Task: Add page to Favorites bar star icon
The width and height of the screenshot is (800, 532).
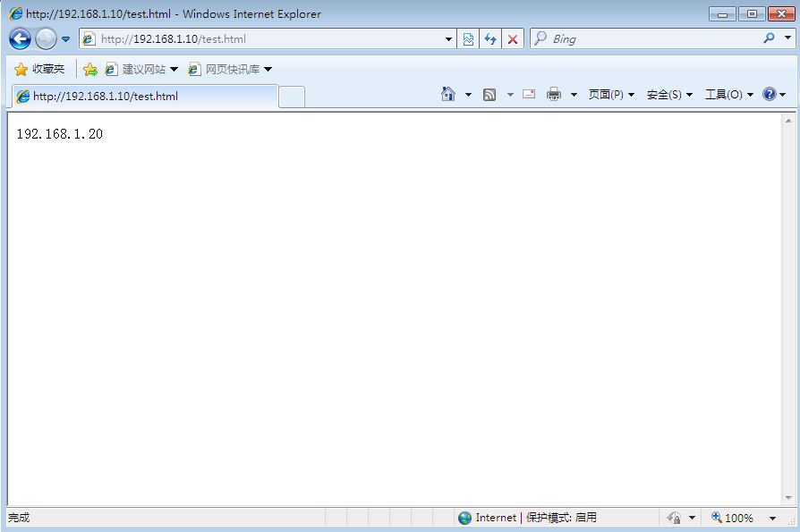Action: (90, 70)
